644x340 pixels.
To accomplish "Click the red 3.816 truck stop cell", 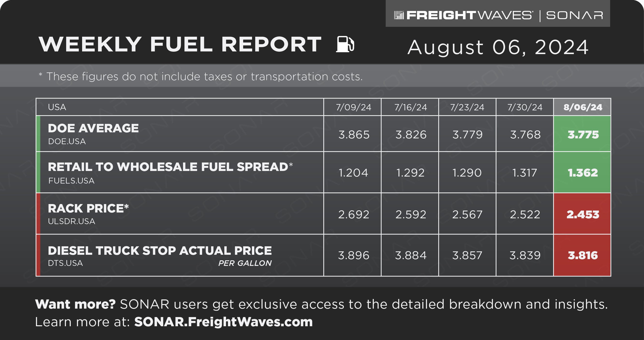I will pos(582,255).
